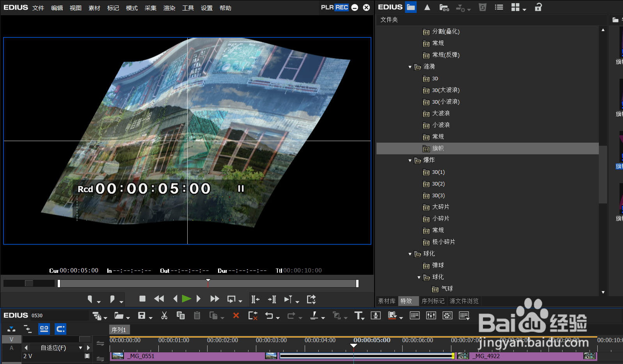
Task: Collapse the nested 球化 subfolder
Action: click(x=419, y=277)
